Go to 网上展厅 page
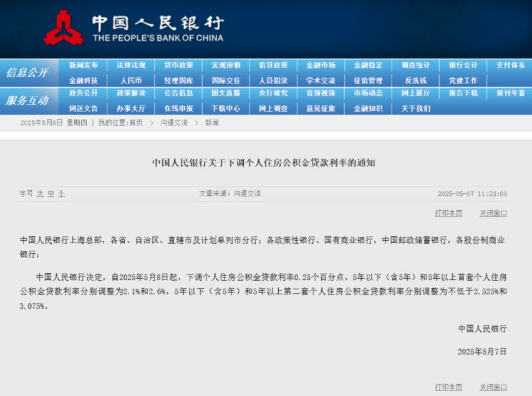Image resolution: width=532 pixels, height=396 pixels. (416, 93)
